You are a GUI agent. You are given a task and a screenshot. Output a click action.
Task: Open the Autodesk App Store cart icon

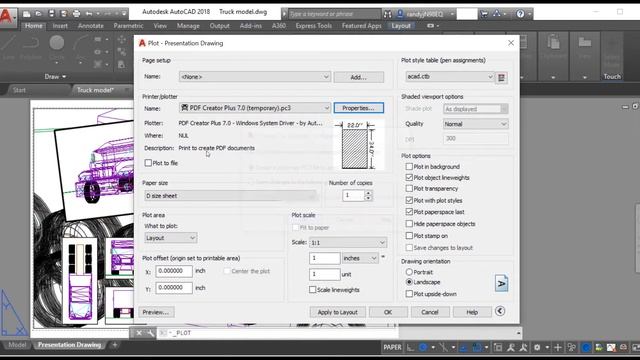tap(484, 14)
